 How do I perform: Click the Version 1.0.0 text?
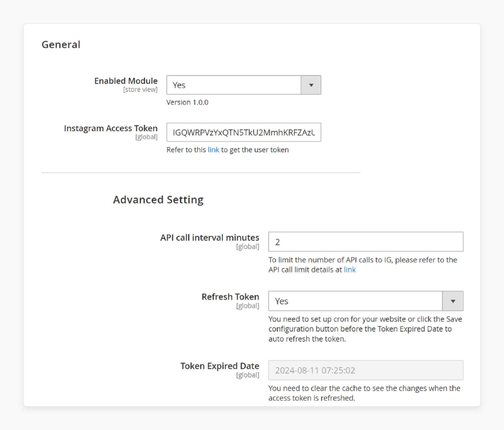(187, 102)
